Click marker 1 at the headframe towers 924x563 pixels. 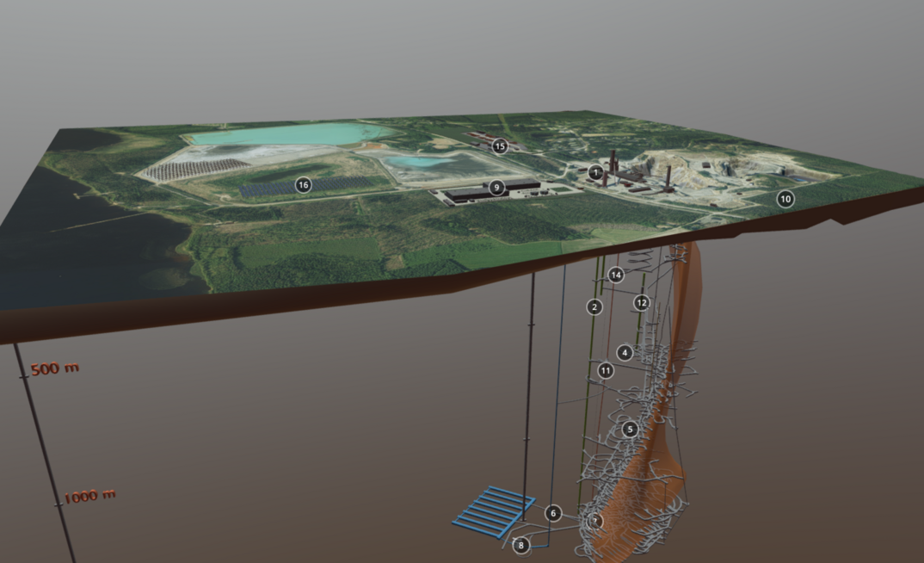point(595,172)
